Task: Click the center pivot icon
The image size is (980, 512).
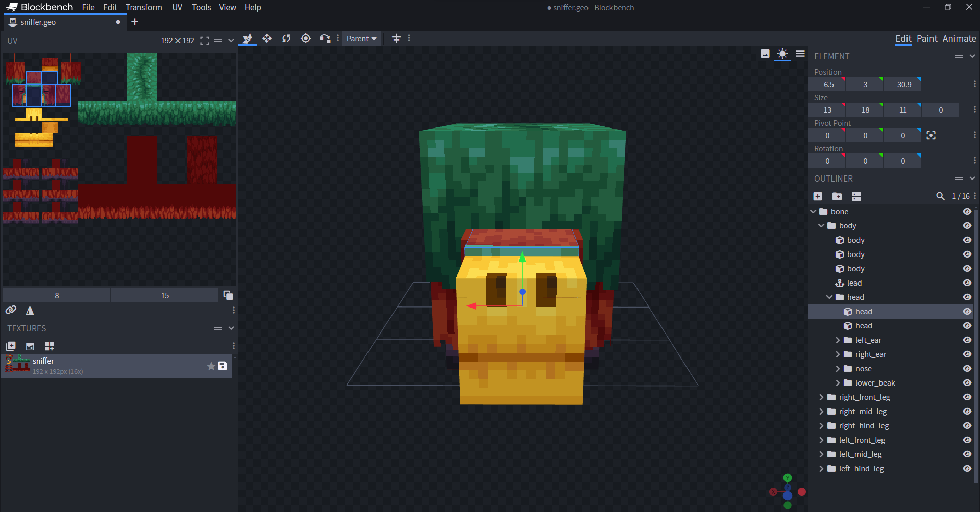Action: click(931, 136)
